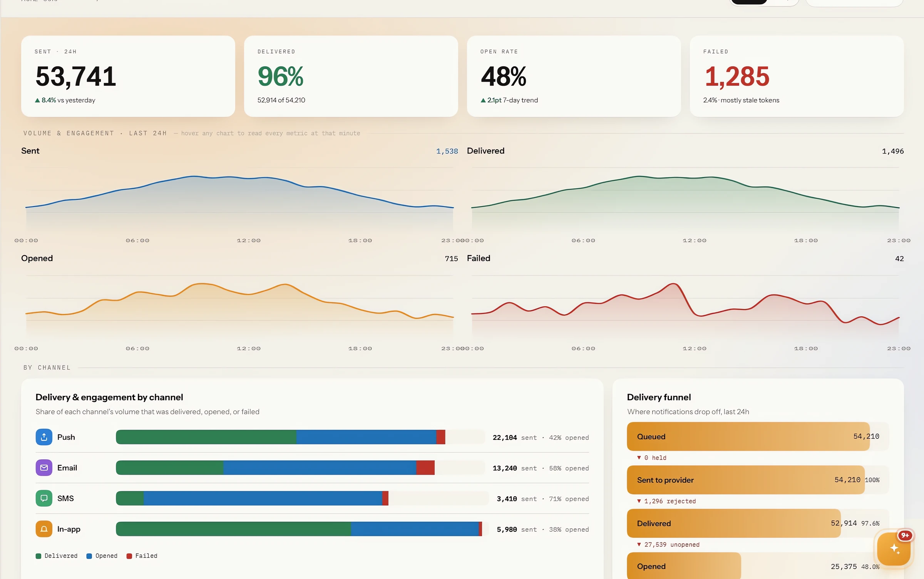Select the In-app channel delivery bar
Viewport: 924px width, 579px height.
click(x=302, y=529)
